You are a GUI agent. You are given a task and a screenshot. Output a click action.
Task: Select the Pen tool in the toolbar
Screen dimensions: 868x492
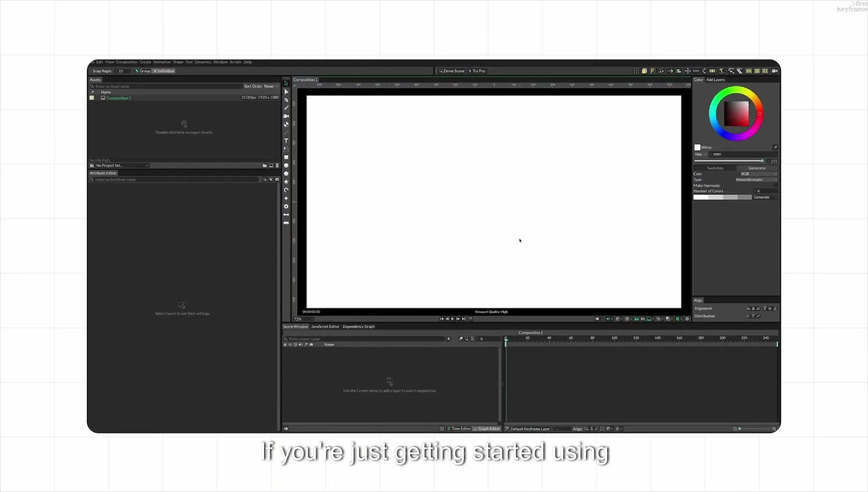click(286, 100)
